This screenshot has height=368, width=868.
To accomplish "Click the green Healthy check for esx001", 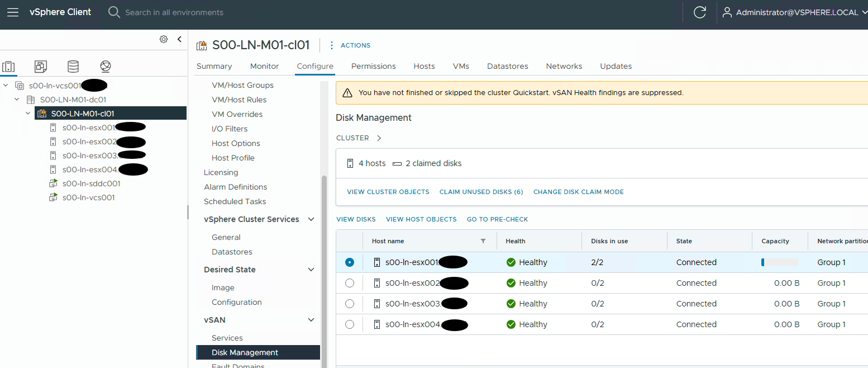I will (511, 262).
